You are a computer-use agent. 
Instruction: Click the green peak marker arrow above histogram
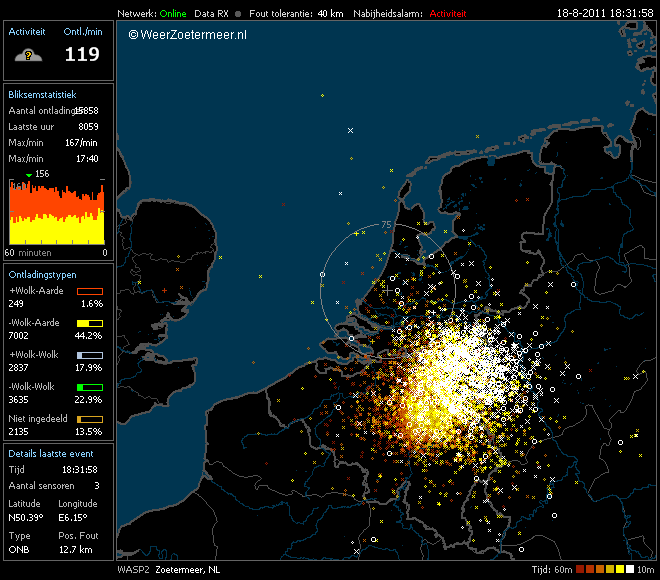tap(28, 175)
